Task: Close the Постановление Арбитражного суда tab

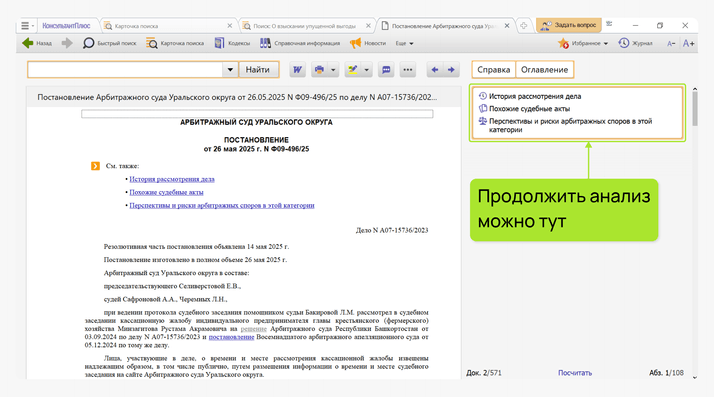Action: click(506, 26)
